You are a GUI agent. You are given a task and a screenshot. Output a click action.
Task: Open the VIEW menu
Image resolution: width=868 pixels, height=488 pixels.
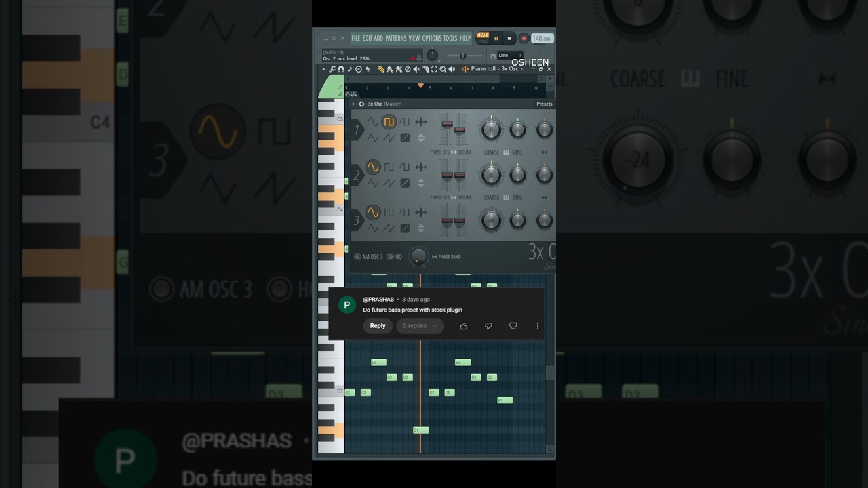414,39
